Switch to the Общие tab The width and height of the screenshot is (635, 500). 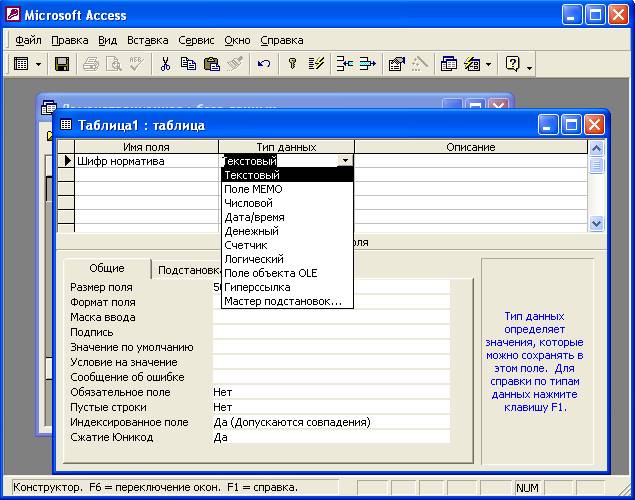click(x=107, y=268)
